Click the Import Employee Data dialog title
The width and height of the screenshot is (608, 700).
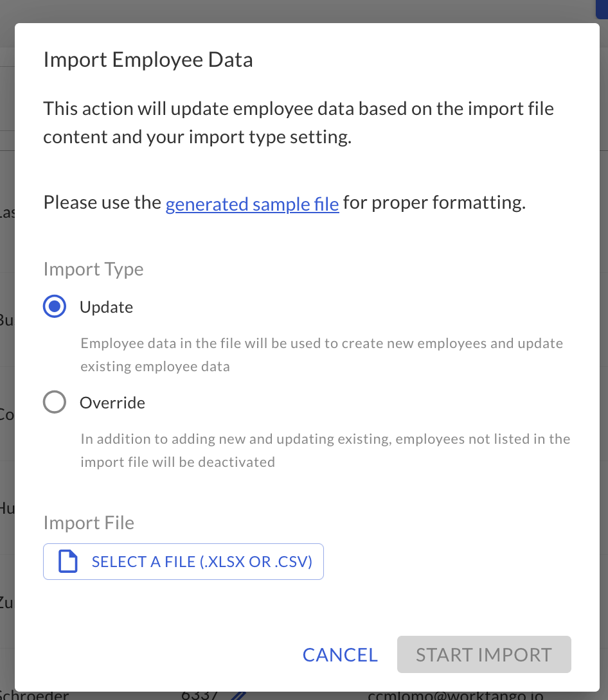[x=148, y=60]
